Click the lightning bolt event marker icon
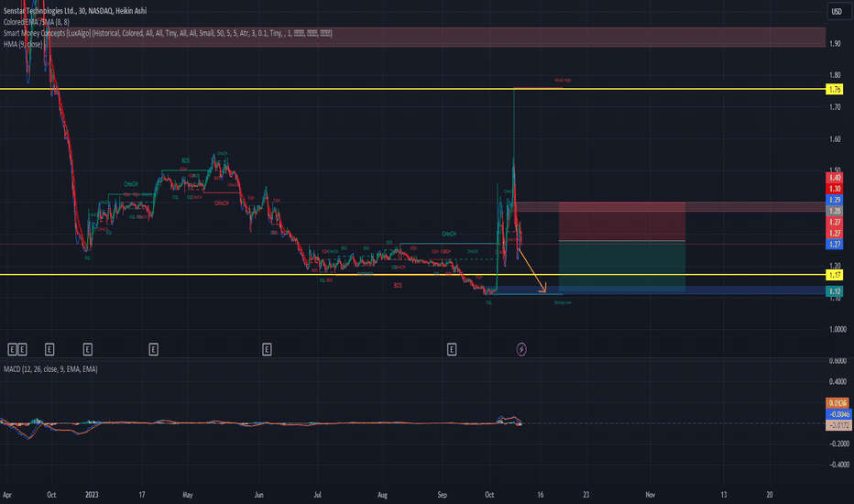Viewport: 854px width, 504px height. 521,349
